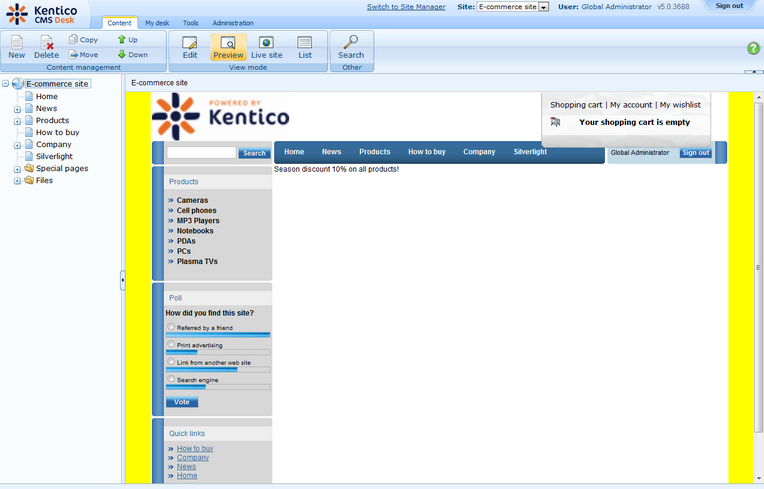Open Cameras product category
Screen dimensions: 764x489
[192, 200]
